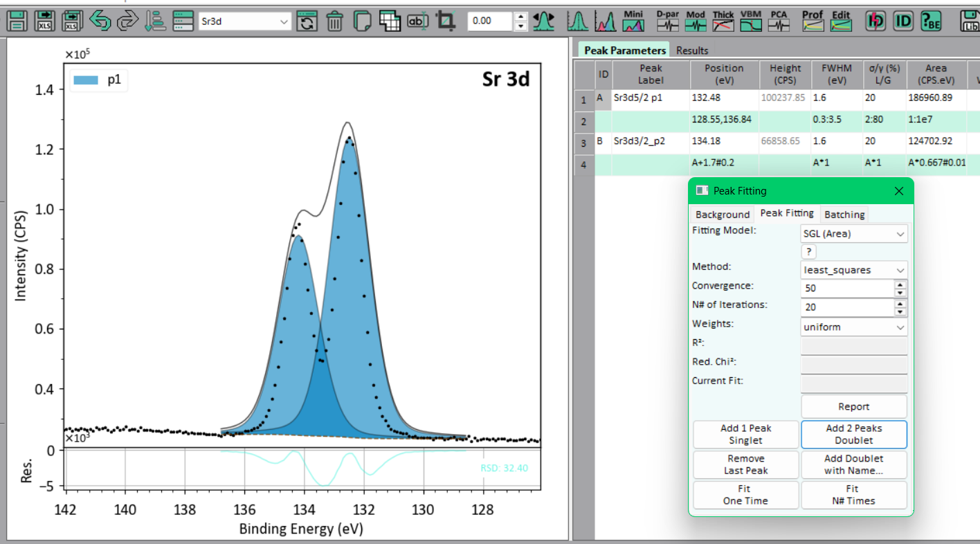Click Add 1 Peak Singlet button
Viewport: 980px width, 544px height.
[x=745, y=434]
